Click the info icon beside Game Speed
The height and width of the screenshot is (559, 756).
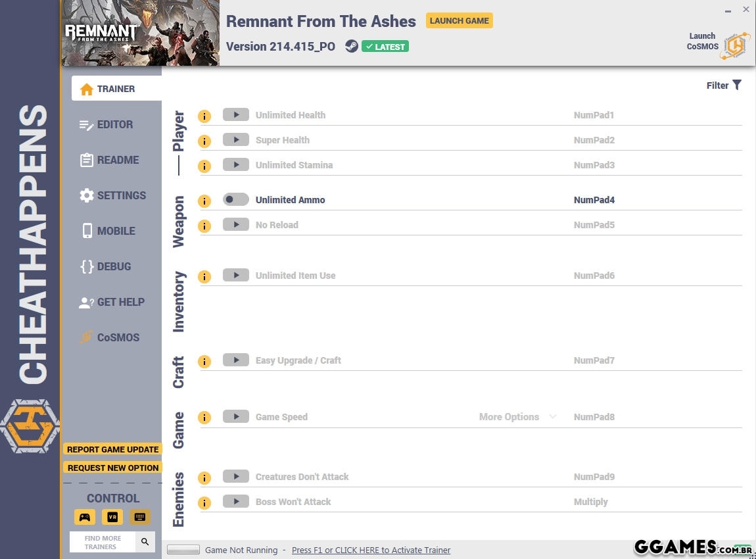tap(204, 418)
